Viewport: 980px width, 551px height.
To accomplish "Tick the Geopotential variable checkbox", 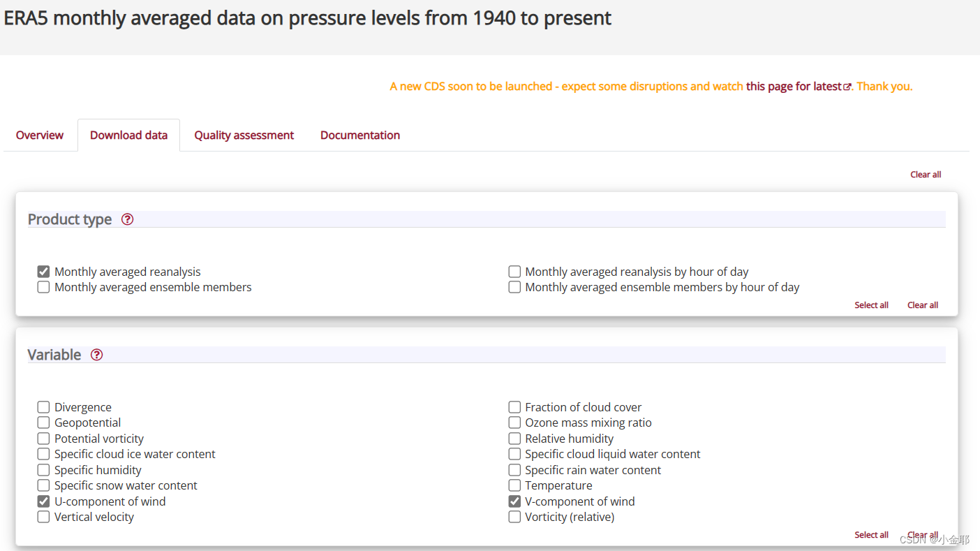I will (x=43, y=423).
